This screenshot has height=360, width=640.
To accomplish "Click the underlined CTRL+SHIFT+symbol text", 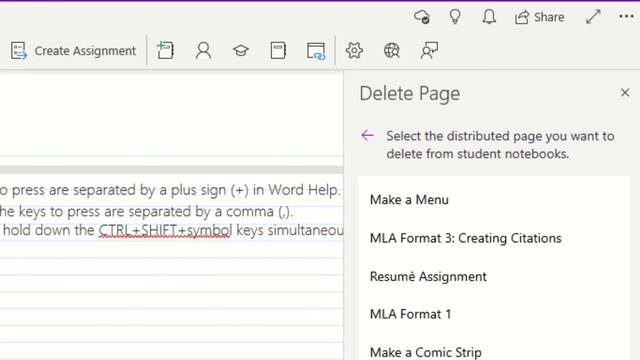I will 165,231.
